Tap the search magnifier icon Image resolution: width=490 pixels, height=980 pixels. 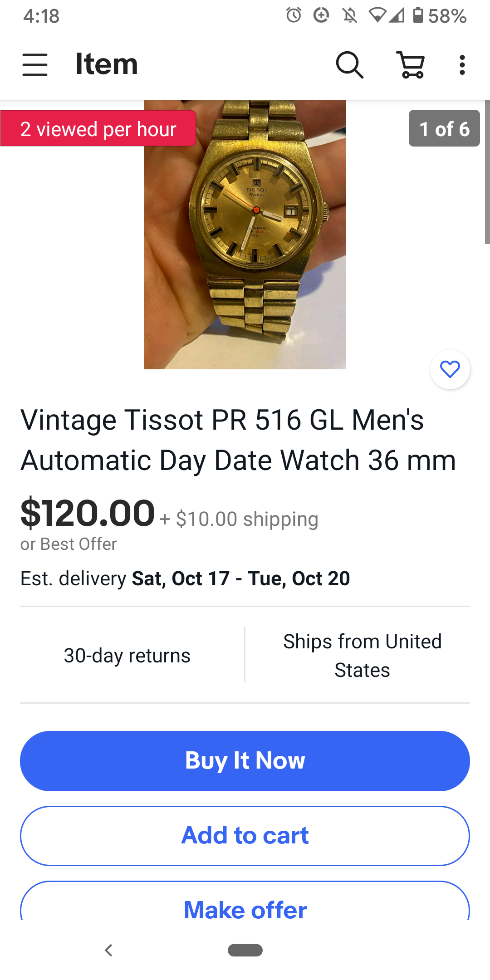point(349,64)
